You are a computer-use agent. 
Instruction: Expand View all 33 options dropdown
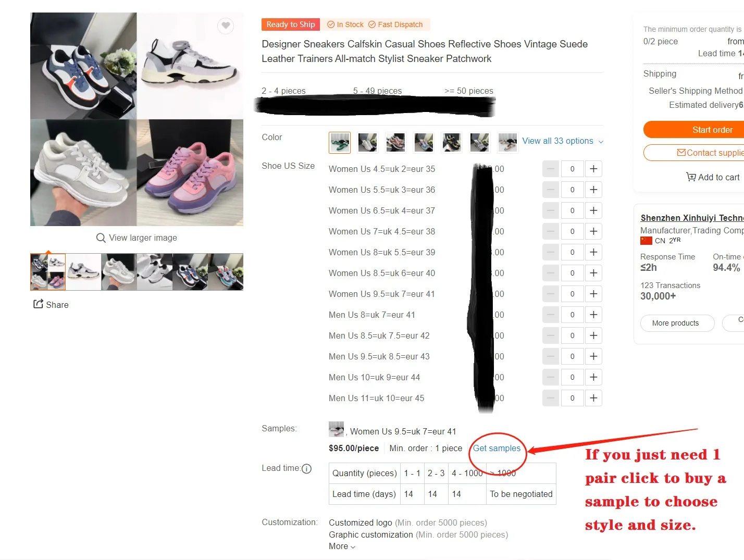pos(563,141)
